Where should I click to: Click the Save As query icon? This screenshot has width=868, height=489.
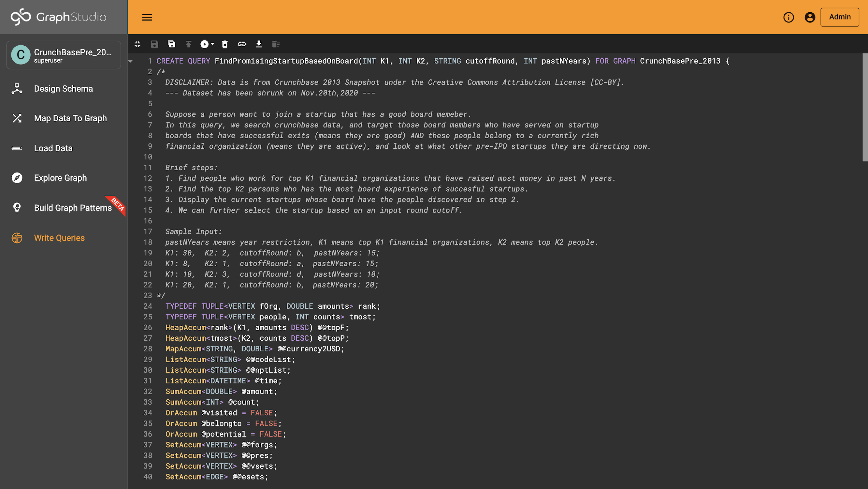click(x=171, y=44)
